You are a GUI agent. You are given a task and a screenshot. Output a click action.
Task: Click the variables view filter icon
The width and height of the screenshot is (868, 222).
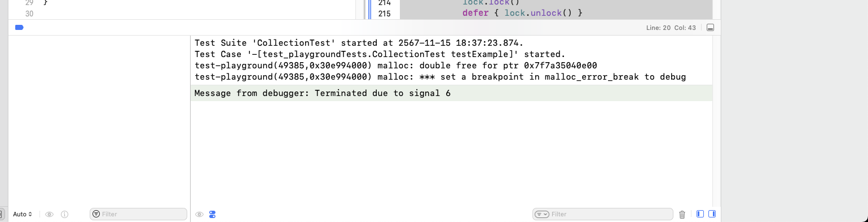96,215
